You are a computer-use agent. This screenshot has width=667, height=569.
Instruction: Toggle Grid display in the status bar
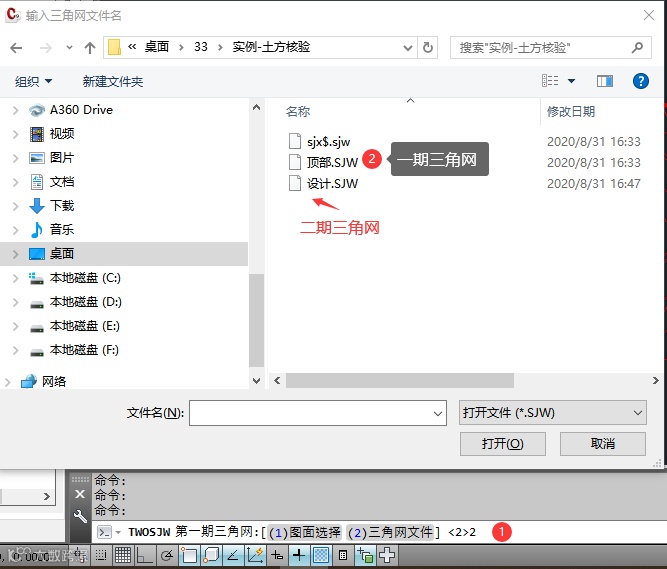[x=123, y=555]
